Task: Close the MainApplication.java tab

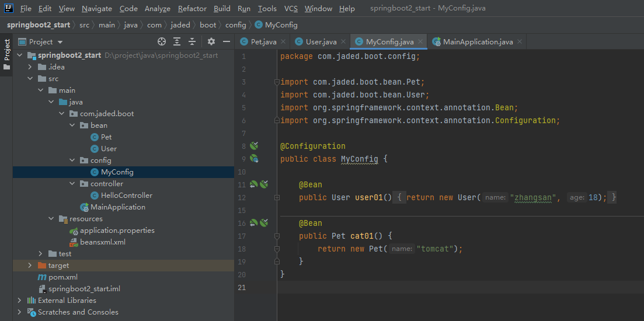Action: 520,42
